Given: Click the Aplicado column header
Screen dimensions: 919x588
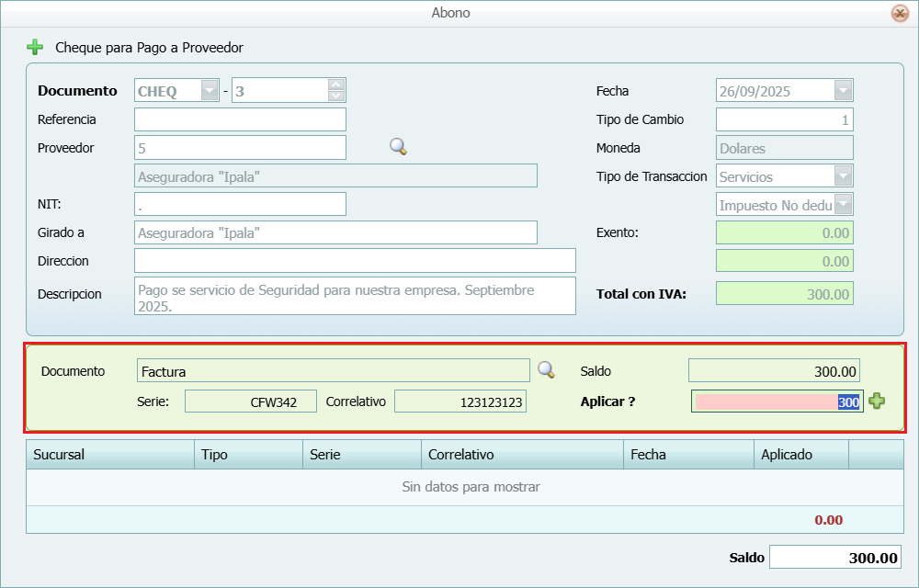Looking at the screenshot, I should (x=800, y=455).
